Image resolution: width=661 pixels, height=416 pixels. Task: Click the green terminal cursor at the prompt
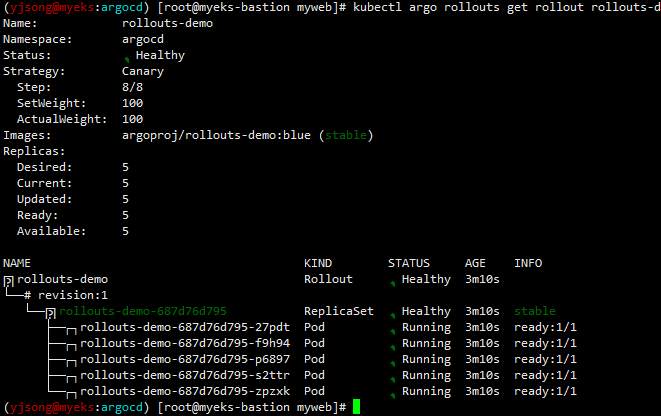click(357, 407)
